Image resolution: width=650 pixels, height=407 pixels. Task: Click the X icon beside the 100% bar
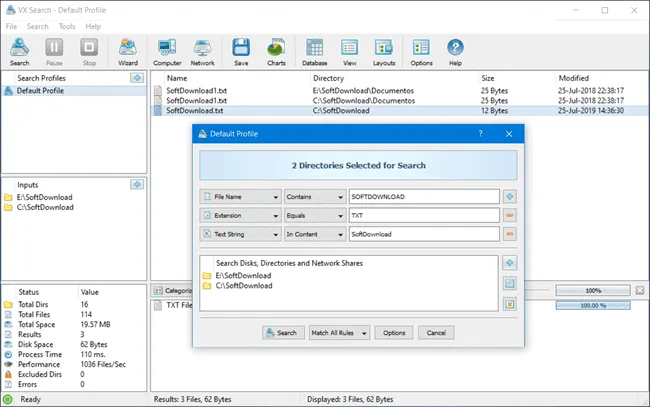(x=640, y=290)
